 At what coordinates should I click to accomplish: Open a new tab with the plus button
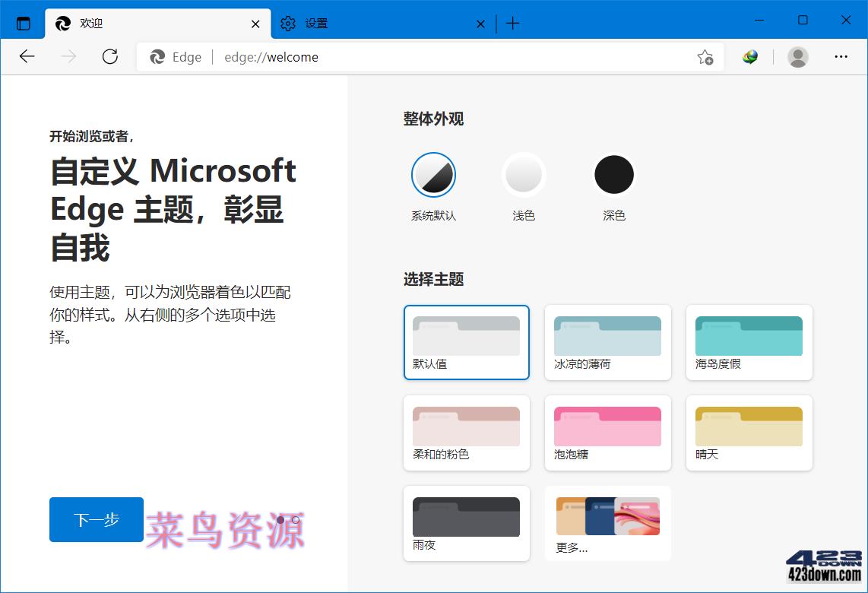(x=512, y=24)
